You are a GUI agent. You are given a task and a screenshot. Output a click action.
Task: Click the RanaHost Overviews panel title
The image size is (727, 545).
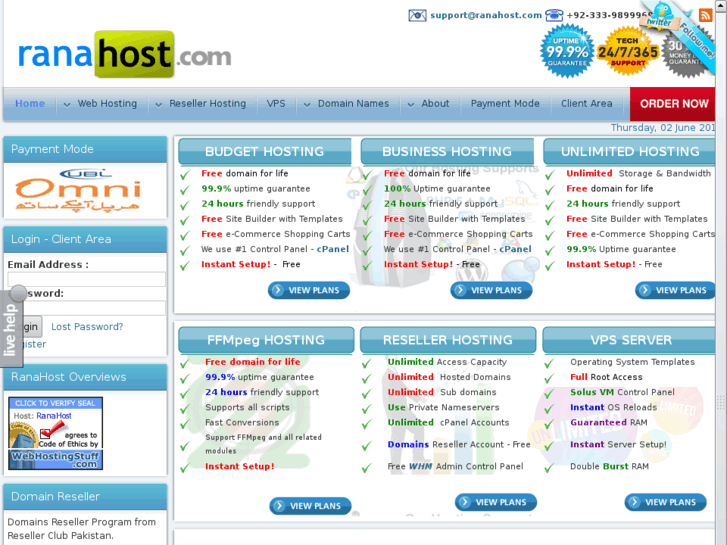69,377
